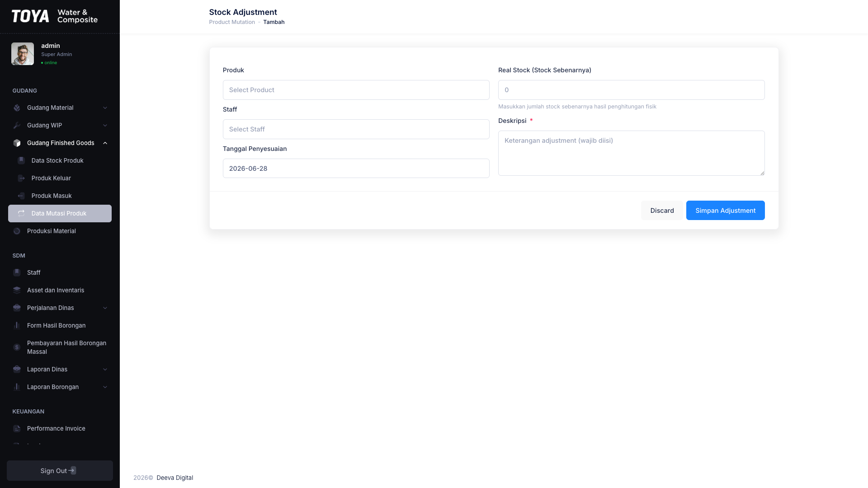This screenshot has width=868, height=488.
Task: Click the Form Hasil Borongan chart icon
Action: (x=17, y=325)
